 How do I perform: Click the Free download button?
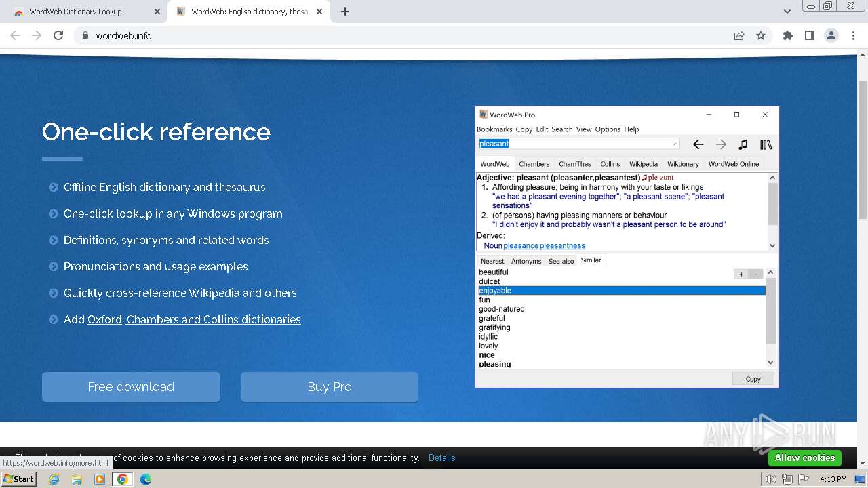(131, 387)
